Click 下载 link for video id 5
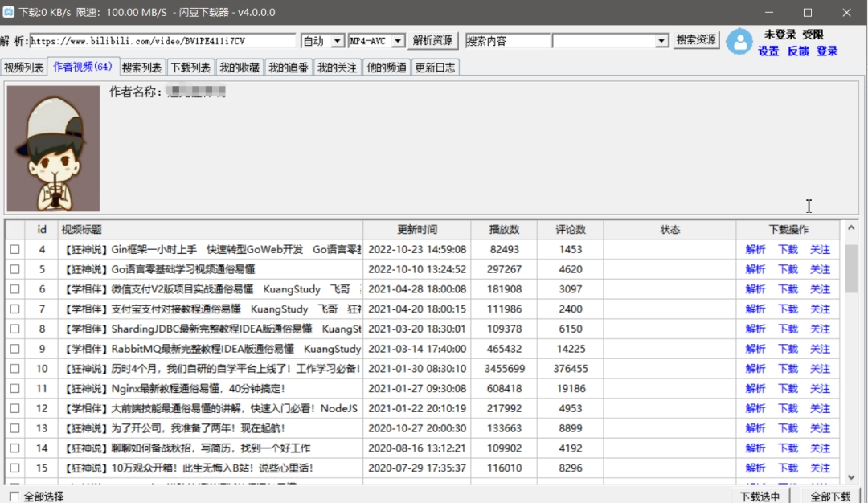The image size is (868, 503). click(788, 269)
